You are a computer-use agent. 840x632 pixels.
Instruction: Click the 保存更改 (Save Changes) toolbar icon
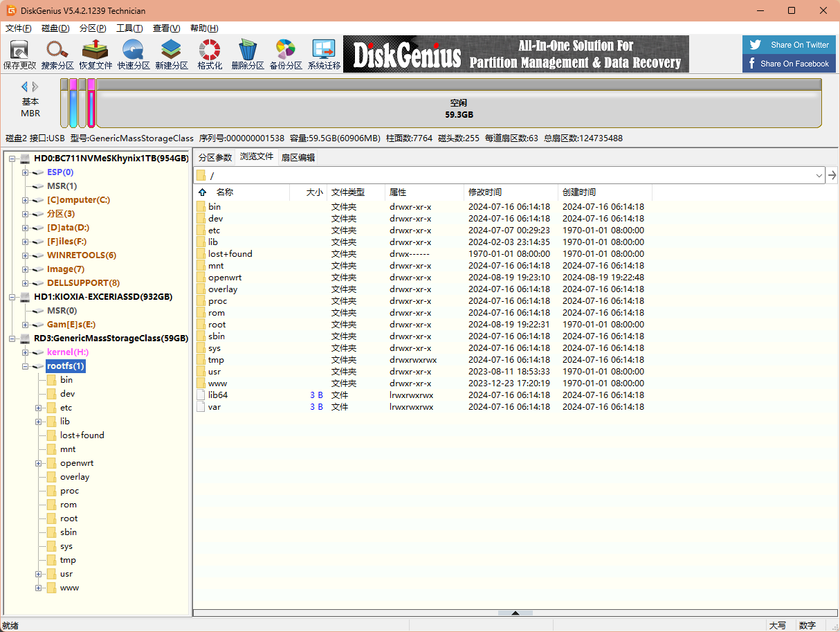pyautogui.click(x=19, y=54)
